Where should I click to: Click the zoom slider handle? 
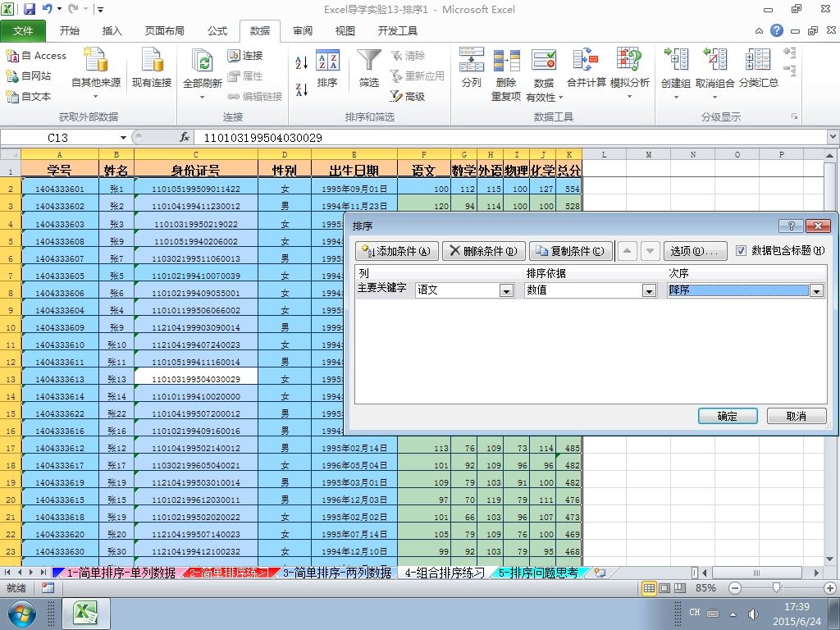tap(776, 588)
